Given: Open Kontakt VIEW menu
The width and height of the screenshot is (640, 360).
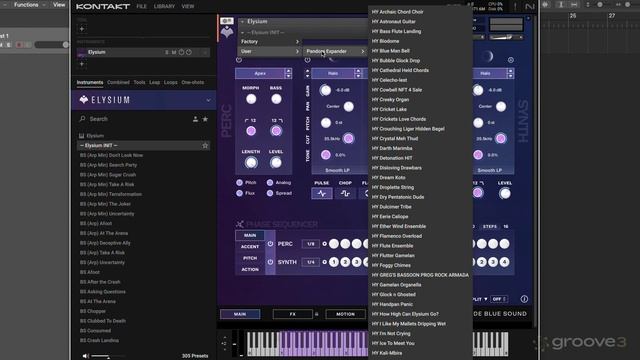Looking at the screenshot, I should [x=188, y=7].
